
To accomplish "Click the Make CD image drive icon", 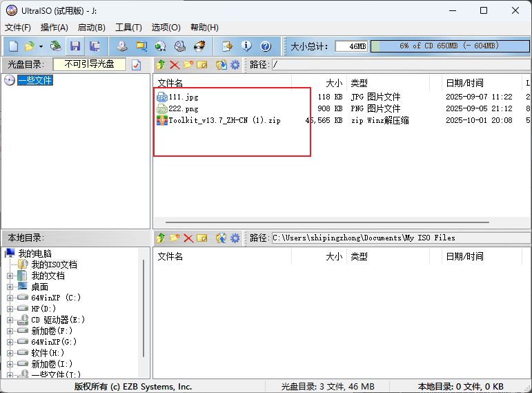I will pos(121,46).
